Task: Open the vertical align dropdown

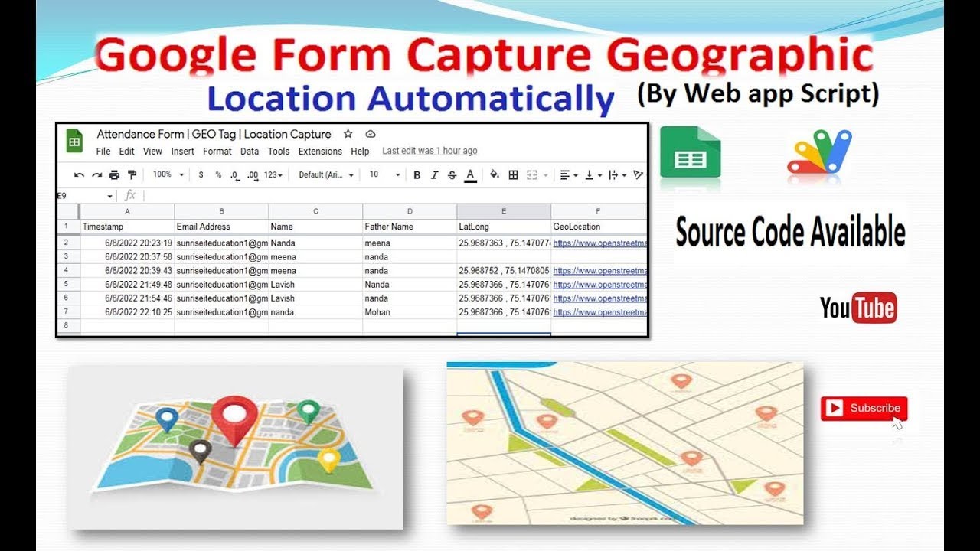Action: (593, 175)
